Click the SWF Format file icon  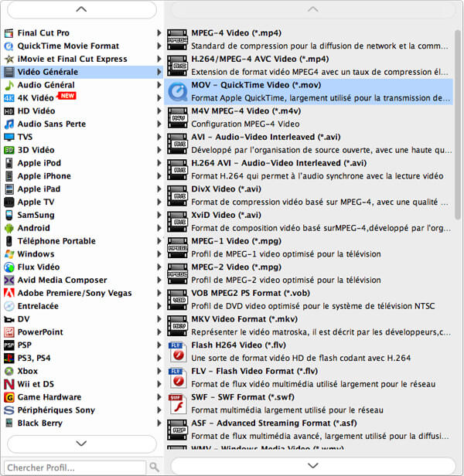(x=179, y=404)
